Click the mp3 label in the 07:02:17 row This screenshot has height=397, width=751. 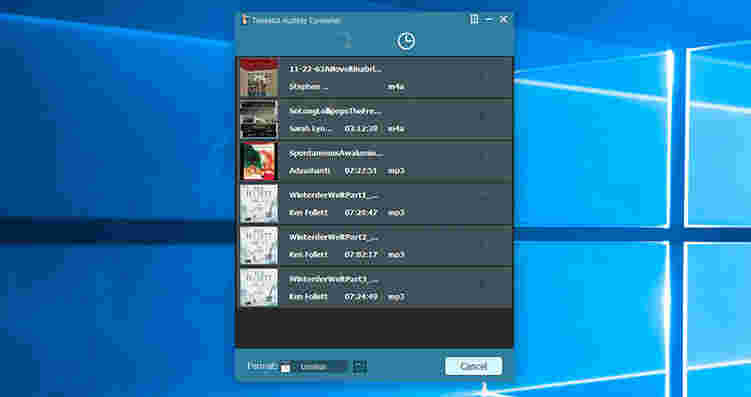click(396, 255)
